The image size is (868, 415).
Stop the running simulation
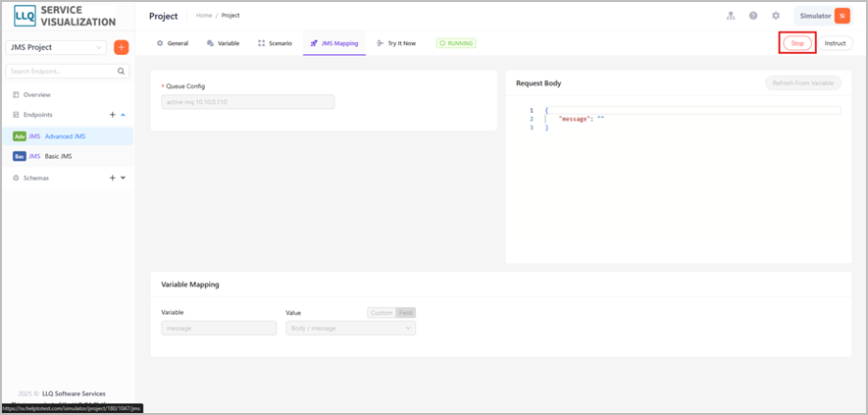tap(797, 43)
